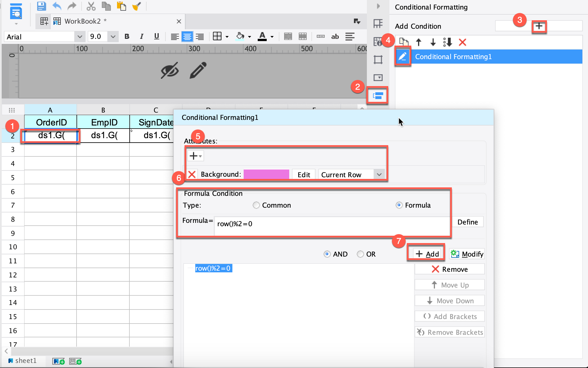Click the Save icon in the toolbar
Image resolution: width=588 pixels, height=368 pixels.
42,6
